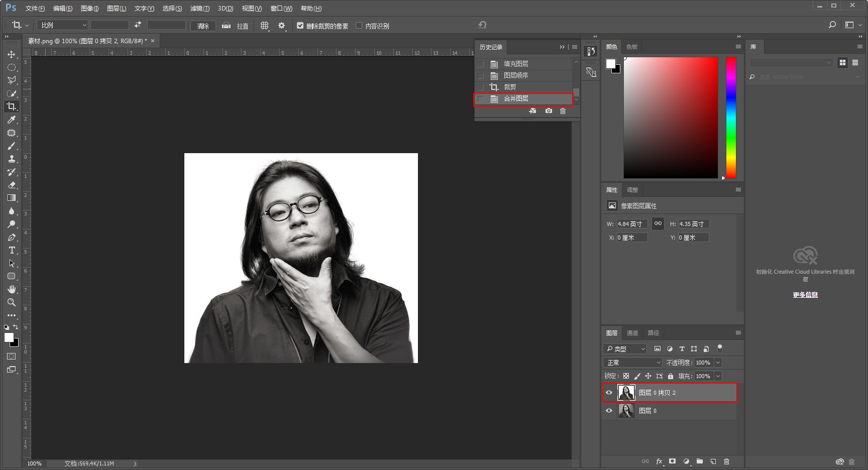This screenshot has height=470, width=868.
Task: Select the Zoom tool in toolbar
Action: pyautogui.click(x=12, y=302)
